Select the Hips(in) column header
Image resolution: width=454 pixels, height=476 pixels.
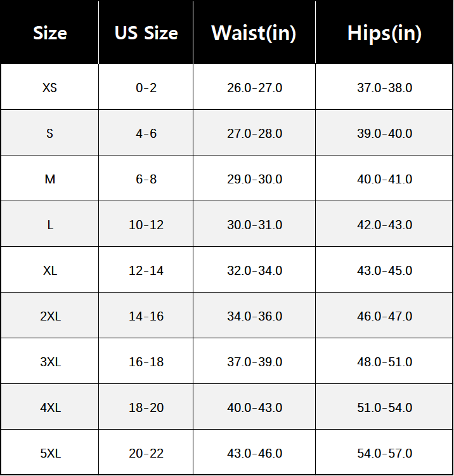384,33
